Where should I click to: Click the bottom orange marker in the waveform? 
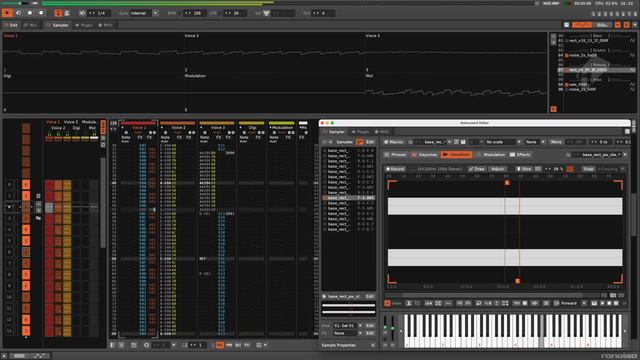518,281
